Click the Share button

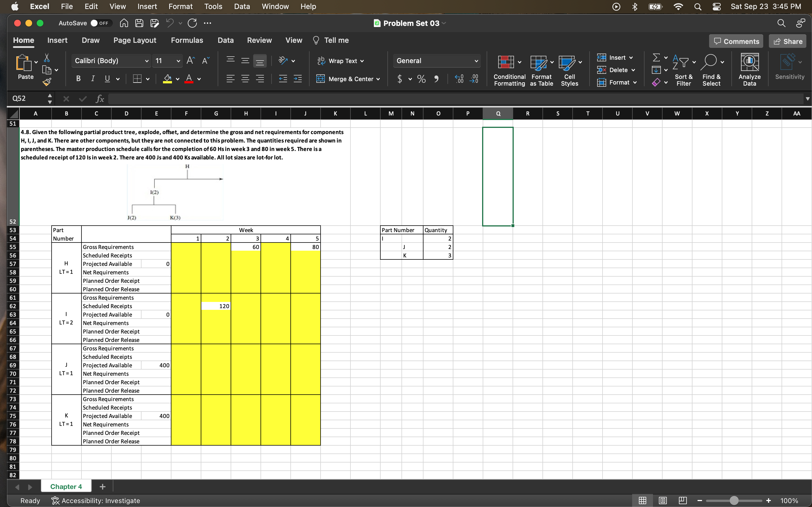pos(787,41)
